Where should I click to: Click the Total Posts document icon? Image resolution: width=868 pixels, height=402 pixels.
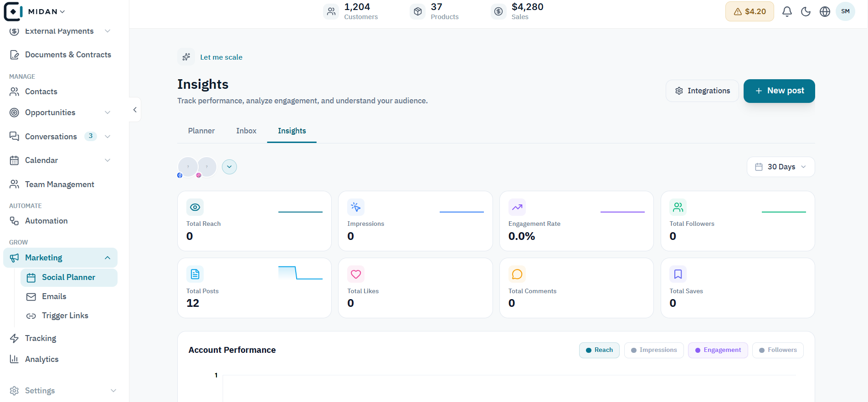point(195,274)
